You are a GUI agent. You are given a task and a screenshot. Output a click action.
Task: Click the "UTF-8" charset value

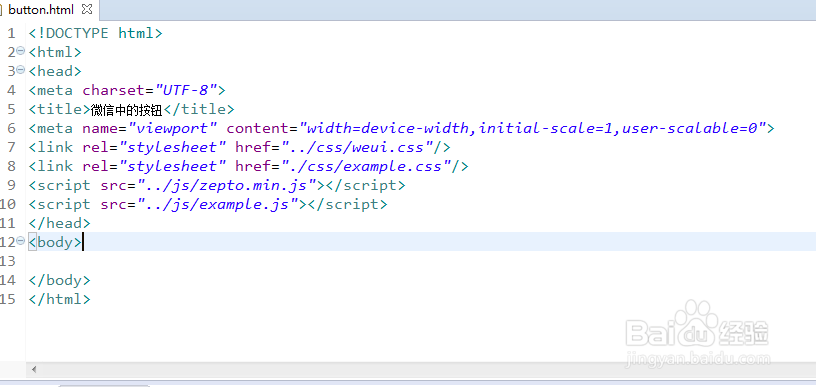coord(185,91)
